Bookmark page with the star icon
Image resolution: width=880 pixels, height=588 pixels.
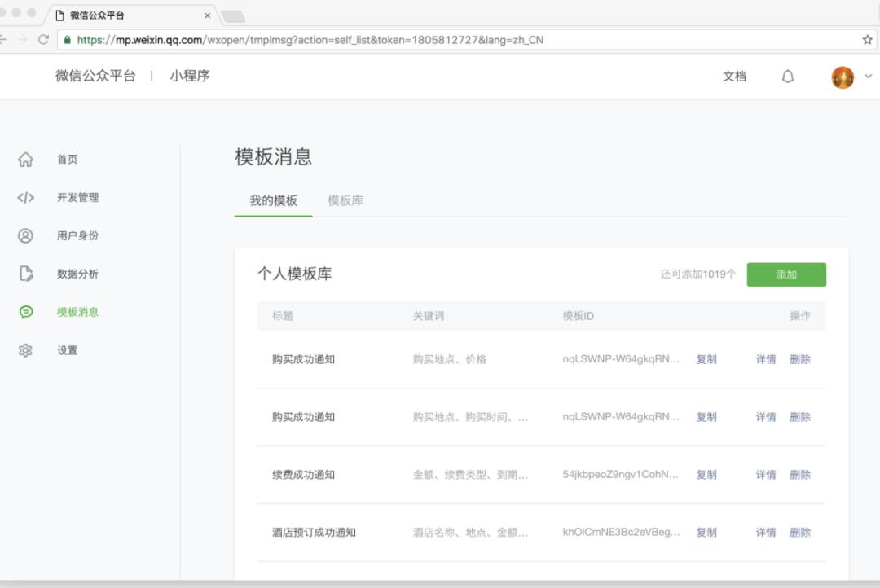point(867,39)
